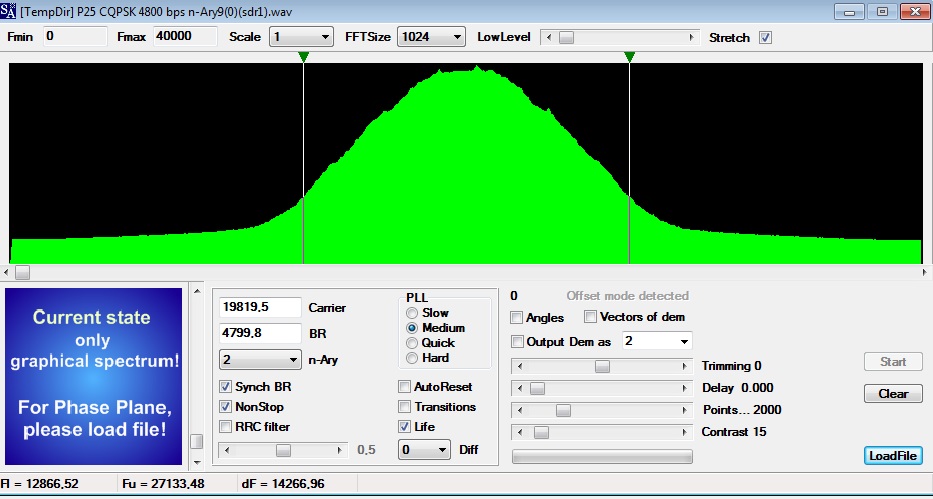The height and width of the screenshot is (499, 933).
Task: Click Points slider right arrow
Action: (685, 410)
